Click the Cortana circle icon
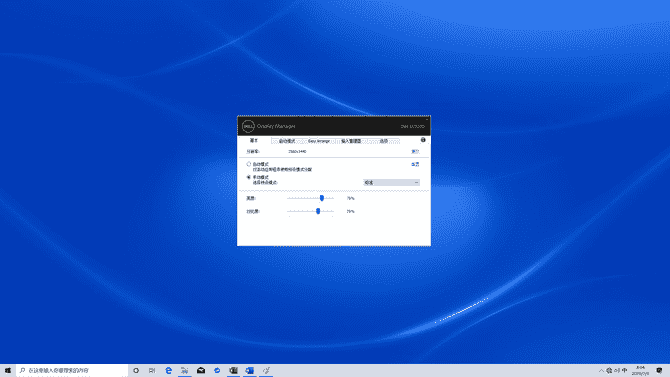Image resolution: width=670 pixels, height=377 pixels. pos(136,371)
